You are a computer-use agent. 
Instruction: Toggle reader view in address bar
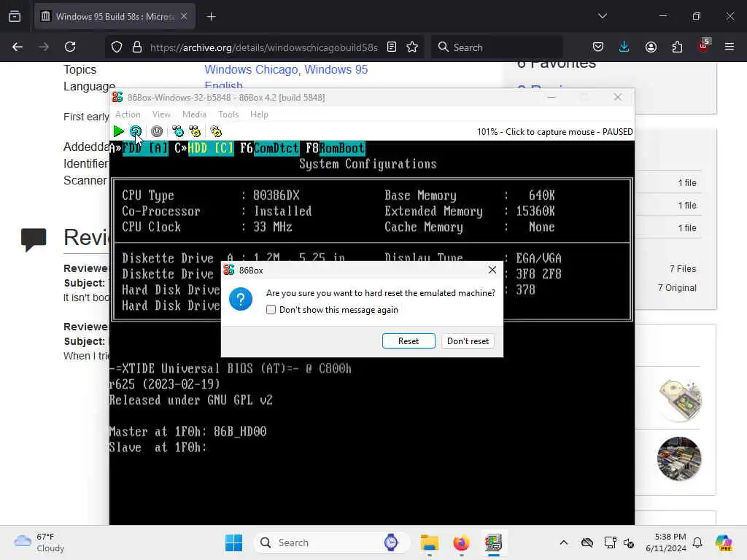point(392,47)
